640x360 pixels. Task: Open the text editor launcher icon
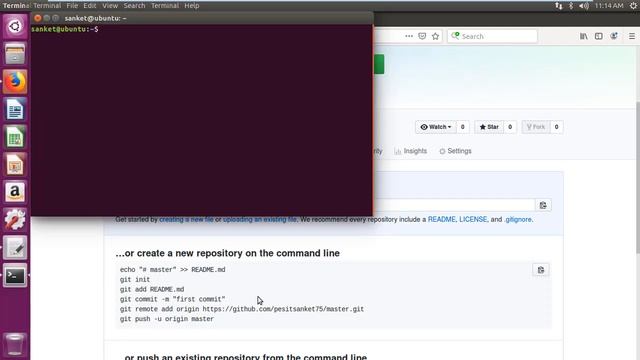(15, 248)
